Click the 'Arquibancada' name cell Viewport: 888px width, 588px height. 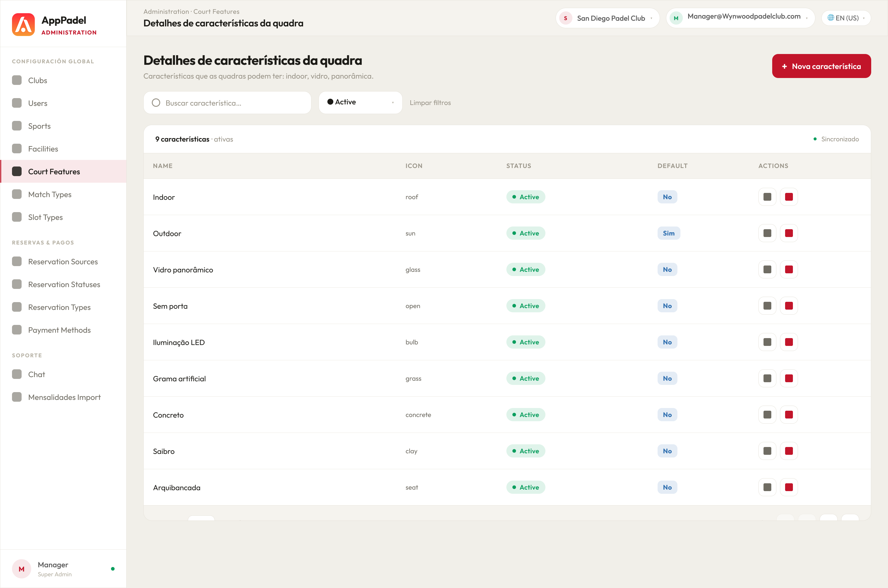[x=177, y=488]
